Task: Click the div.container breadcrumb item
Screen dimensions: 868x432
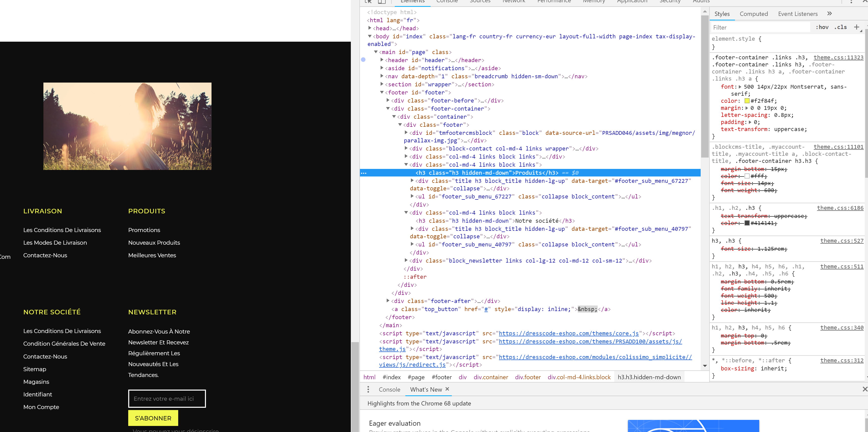Action: pos(491,377)
